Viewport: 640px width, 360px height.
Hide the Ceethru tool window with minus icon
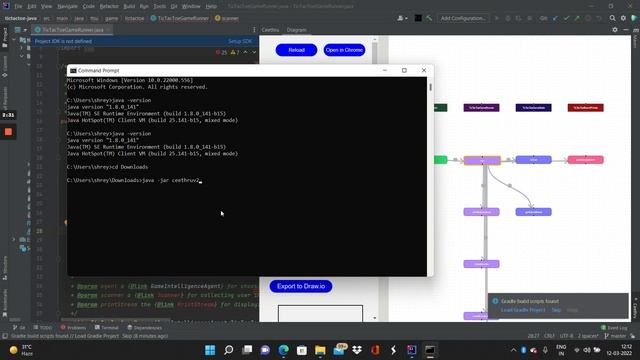point(626,30)
